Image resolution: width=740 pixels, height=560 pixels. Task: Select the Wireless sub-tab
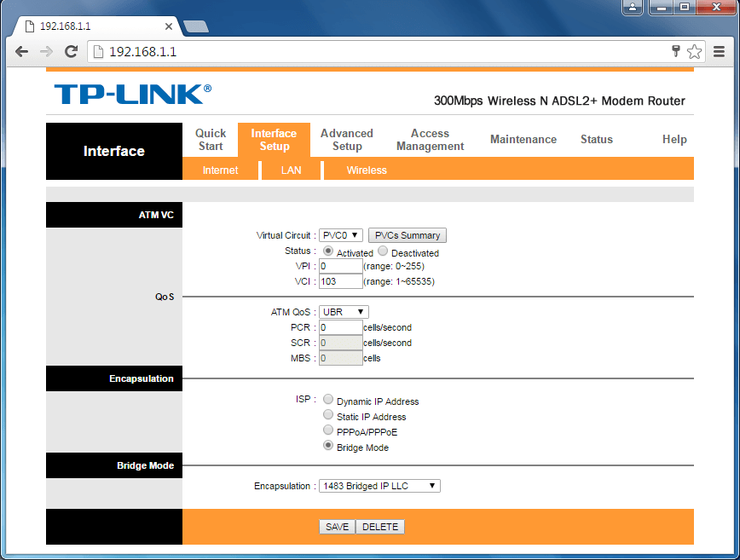pos(367,170)
